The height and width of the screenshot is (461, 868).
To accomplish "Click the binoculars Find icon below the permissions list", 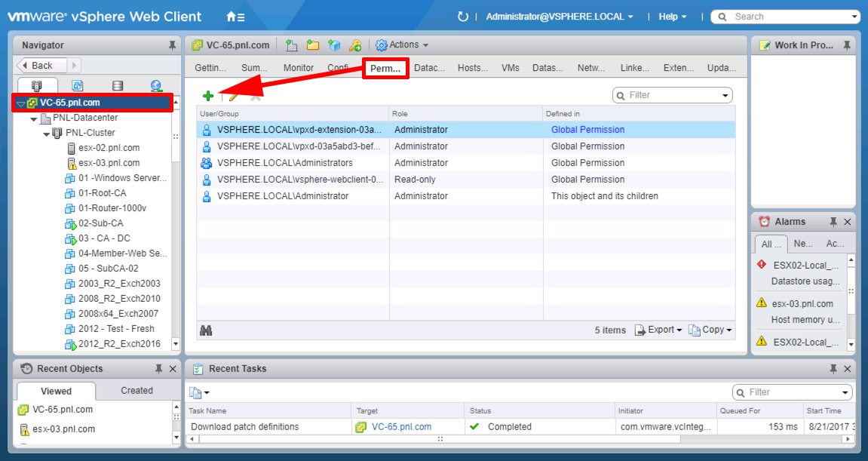I will coord(206,330).
